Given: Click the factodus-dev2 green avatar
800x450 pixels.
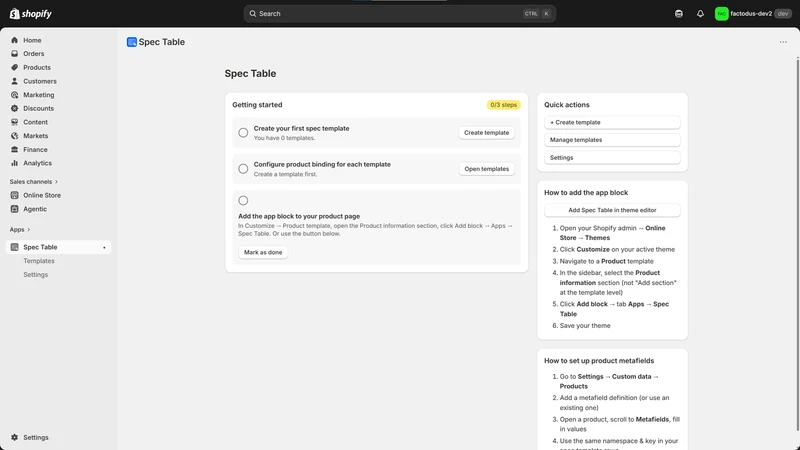Looking at the screenshot, I should pos(721,14).
